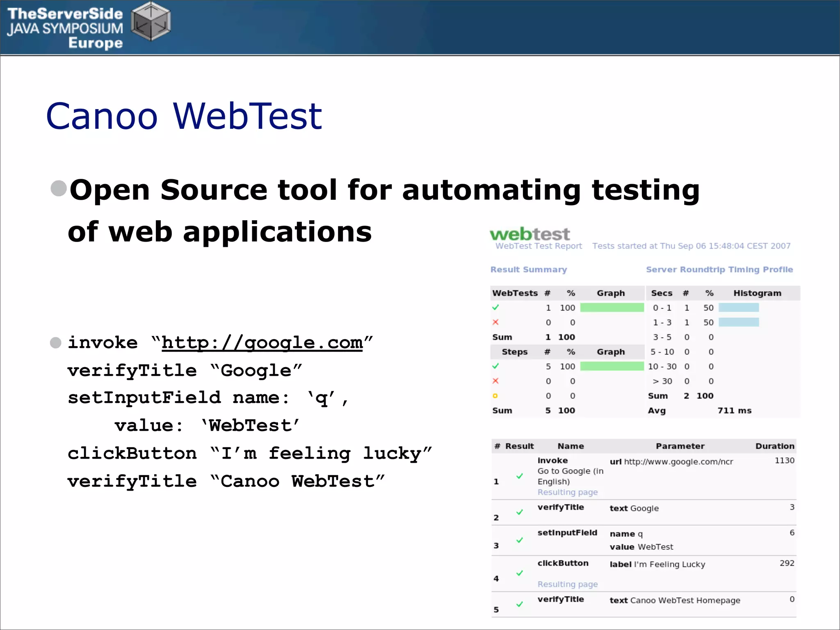Click the red X in Steps section
Image resolution: width=840 pixels, height=630 pixels.
[495, 381]
